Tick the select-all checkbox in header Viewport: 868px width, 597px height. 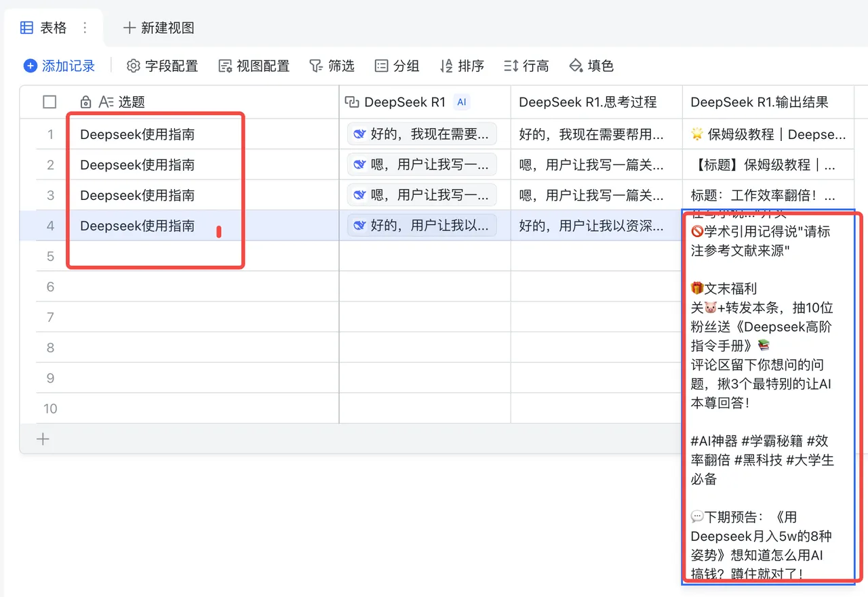pos(50,102)
